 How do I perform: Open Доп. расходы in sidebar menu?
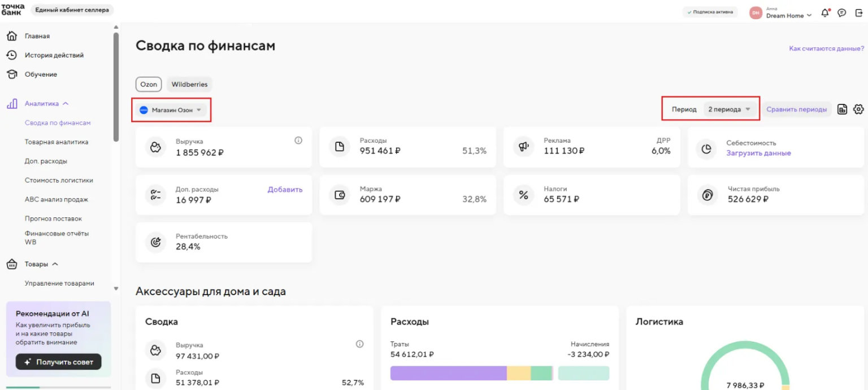click(46, 161)
